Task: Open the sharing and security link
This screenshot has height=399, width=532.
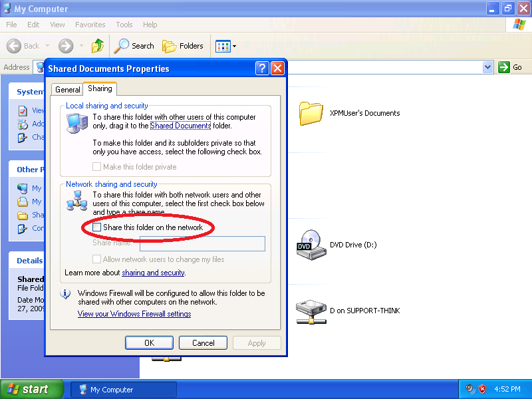Action: pos(153,273)
